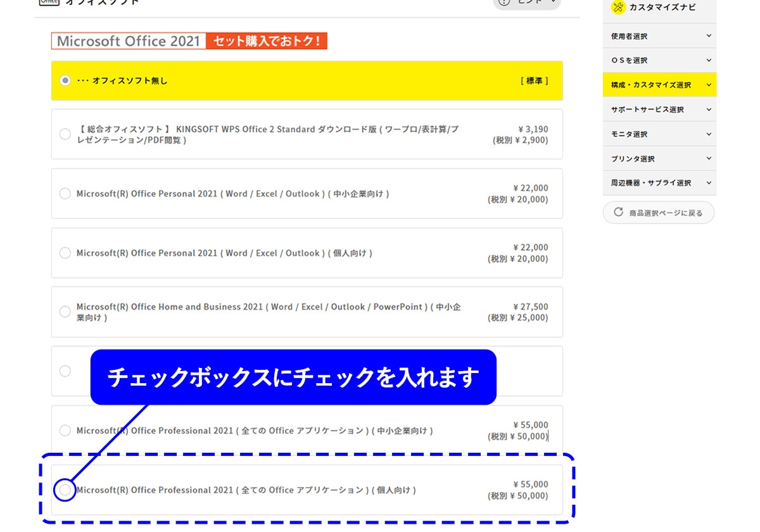Select 周辺機器・サプライ選択 from the sidebar
Viewport: 760px width, 532px height.
click(x=651, y=183)
